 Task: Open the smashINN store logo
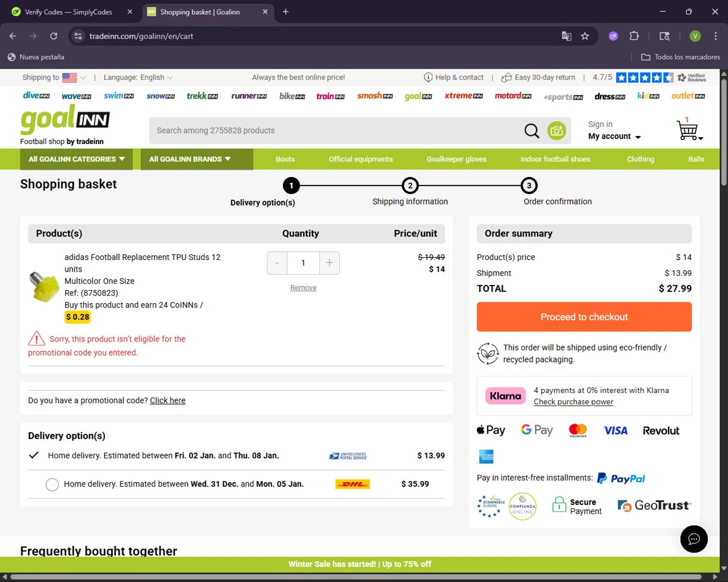point(375,96)
